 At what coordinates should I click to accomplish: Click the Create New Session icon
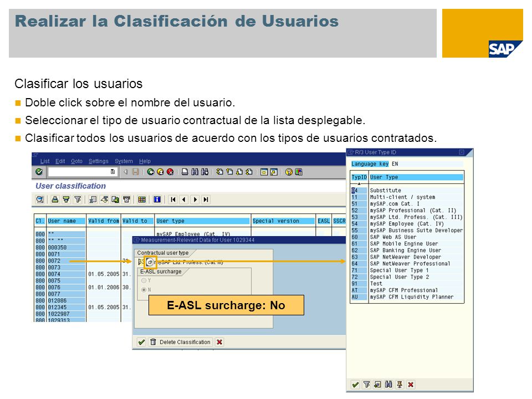pyautogui.click(x=264, y=172)
